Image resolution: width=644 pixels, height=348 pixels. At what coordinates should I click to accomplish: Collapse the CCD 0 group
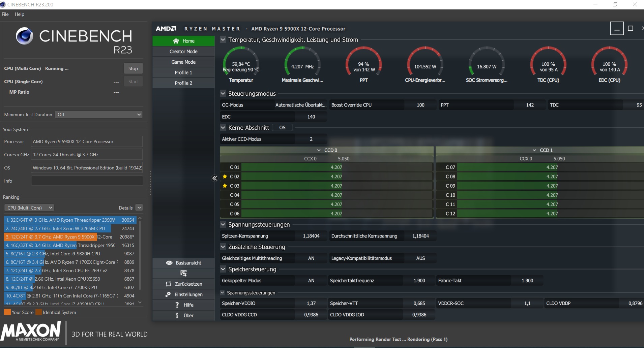(319, 150)
